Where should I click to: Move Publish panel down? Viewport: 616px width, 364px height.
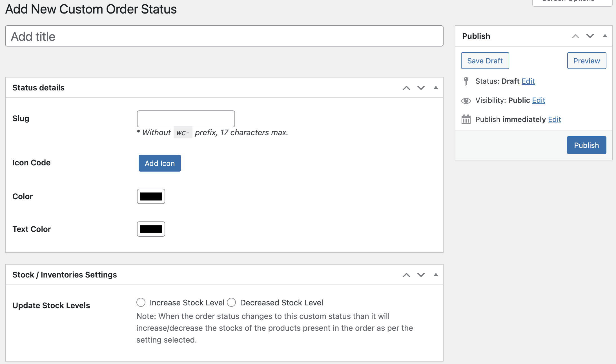[590, 36]
